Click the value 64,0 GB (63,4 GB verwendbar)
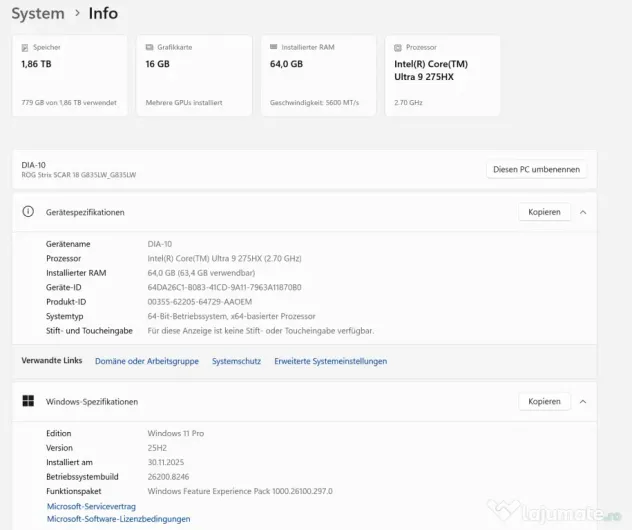The height and width of the screenshot is (530, 632). tap(201, 273)
